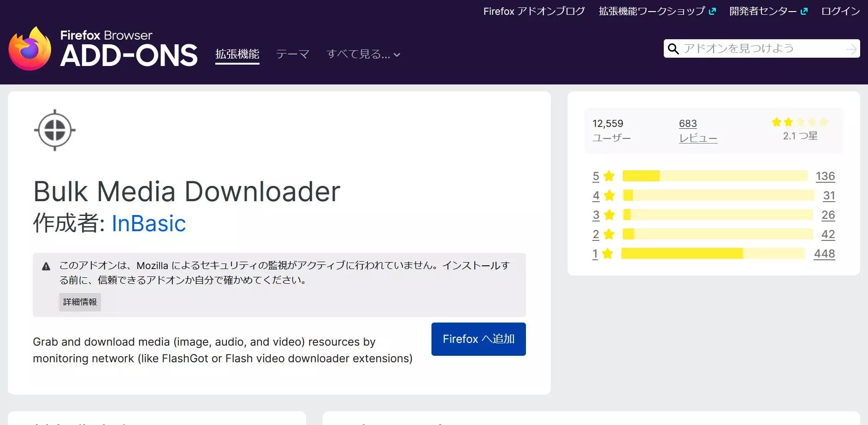The image size is (868, 425).
Task: Focus the アドオンを見つけよう search field
Action: pos(762,48)
